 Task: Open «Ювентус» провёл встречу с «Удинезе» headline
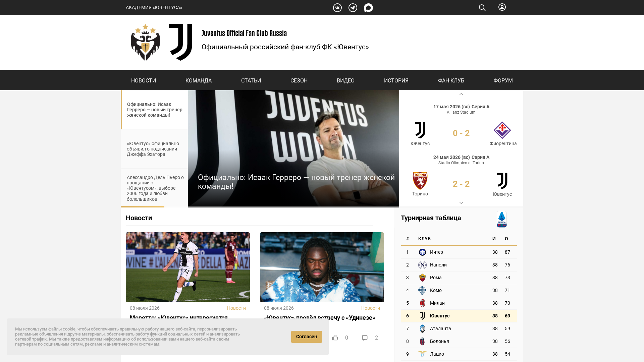[320, 317]
